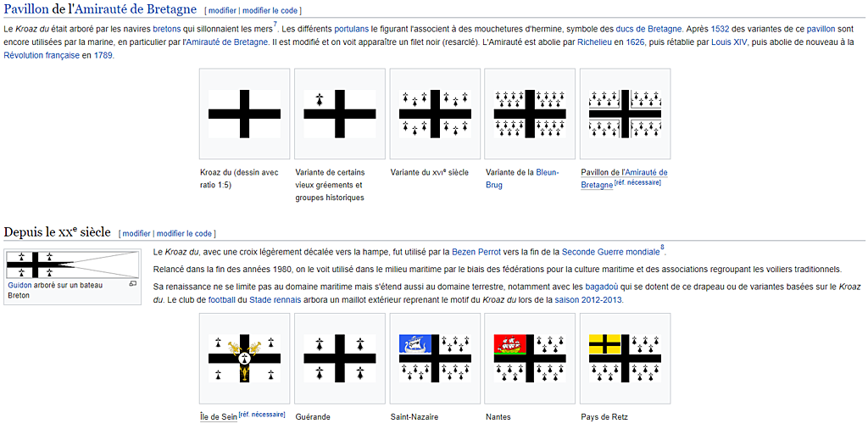Follow the 'Bezen Perrot' link
The width and height of the screenshot is (868, 446).
476,252
